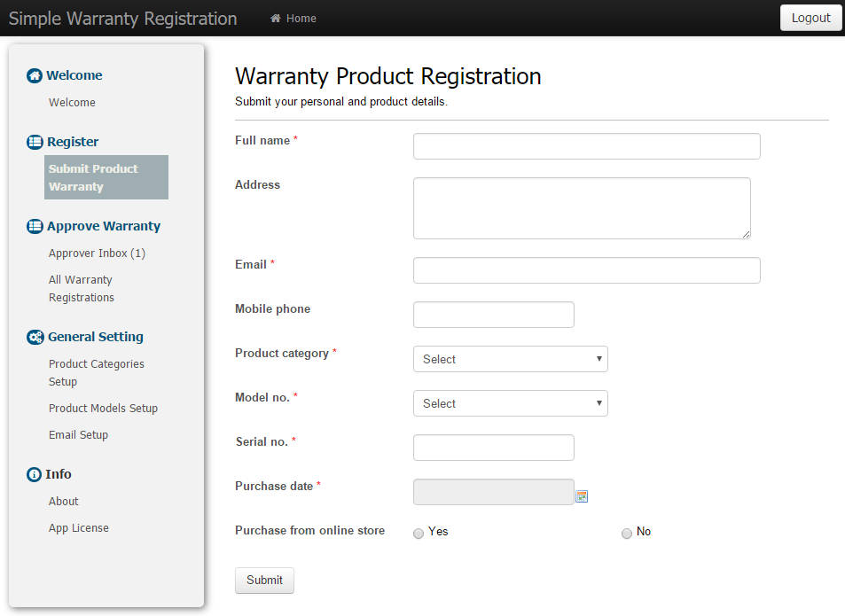The height and width of the screenshot is (616, 845).
Task: Open the Model no. dropdown
Action: (x=511, y=403)
